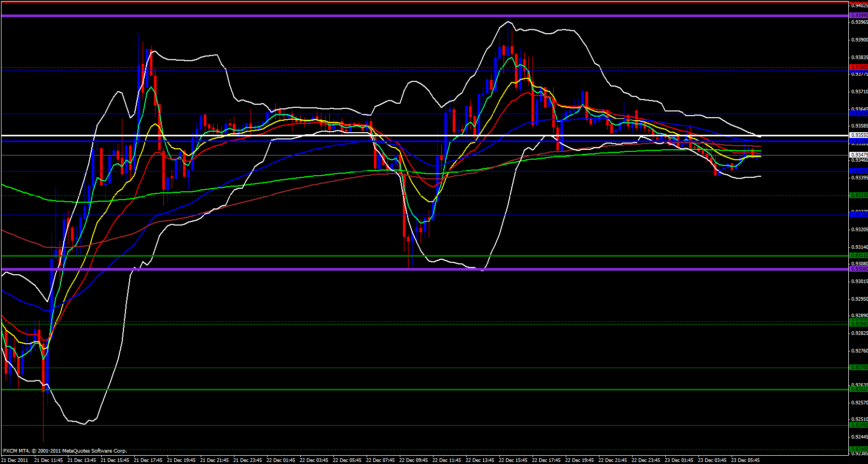
Task: Click the current price label 0.93479
Action: pyautogui.click(x=859, y=155)
